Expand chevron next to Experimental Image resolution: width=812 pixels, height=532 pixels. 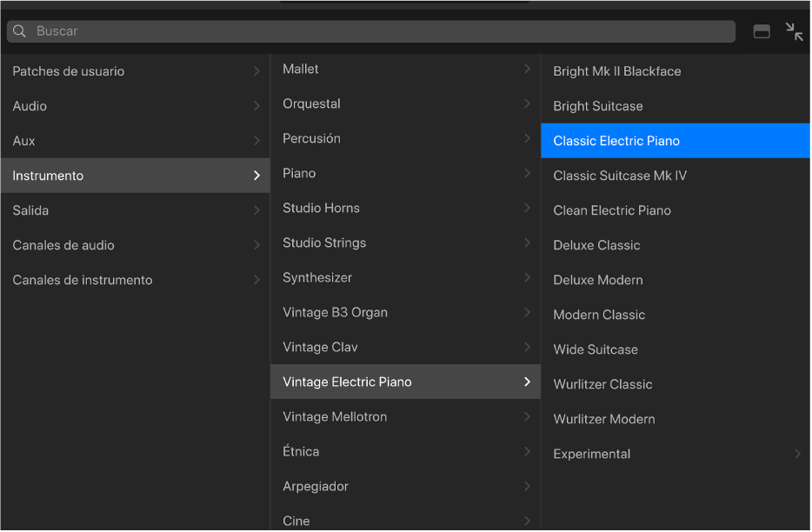coord(797,454)
